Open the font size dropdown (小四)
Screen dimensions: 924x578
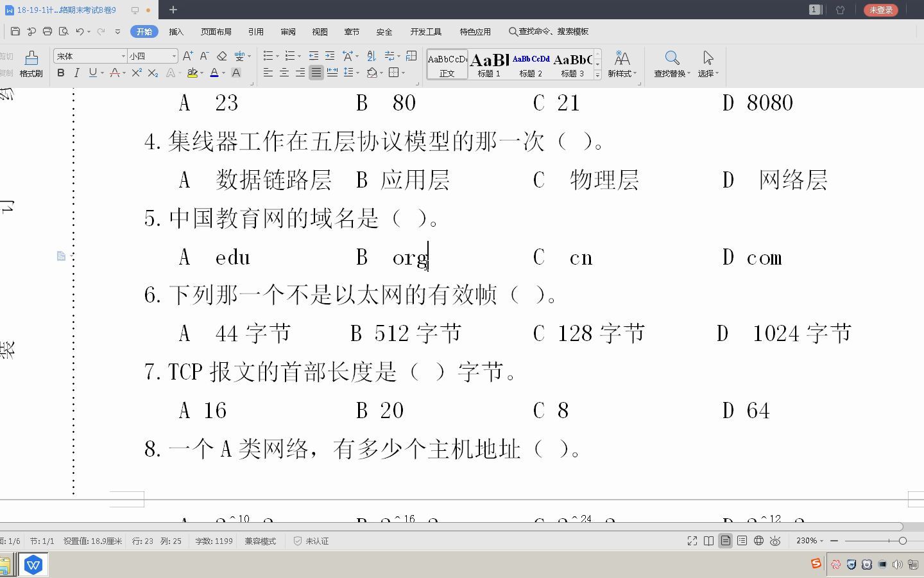coord(174,57)
